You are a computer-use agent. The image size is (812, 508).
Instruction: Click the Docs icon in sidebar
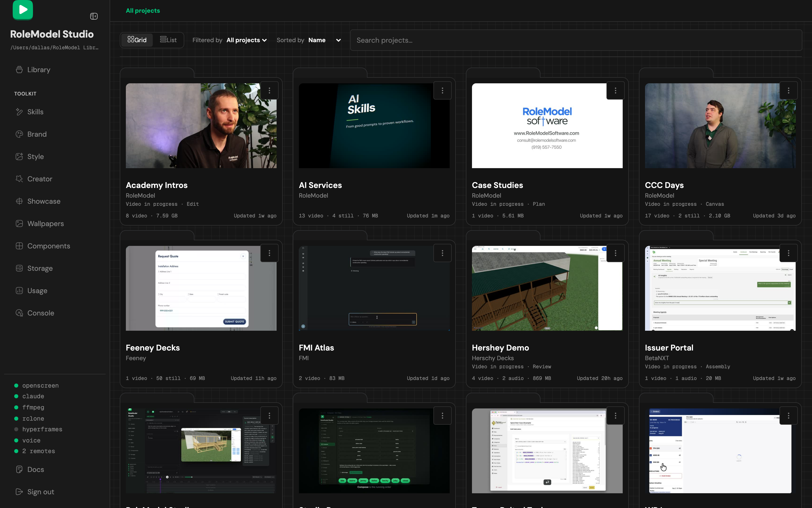click(20, 469)
